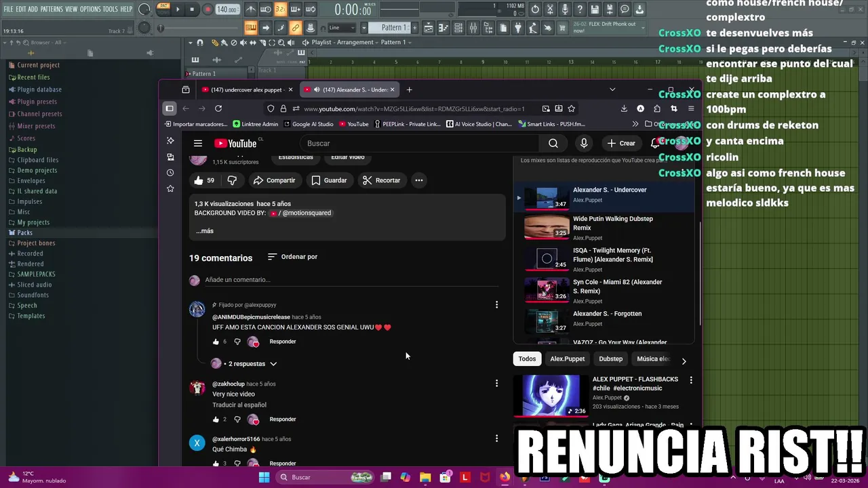Open PATTERNS menu in FL Studio
The height and width of the screenshot is (488, 868).
(x=52, y=9)
